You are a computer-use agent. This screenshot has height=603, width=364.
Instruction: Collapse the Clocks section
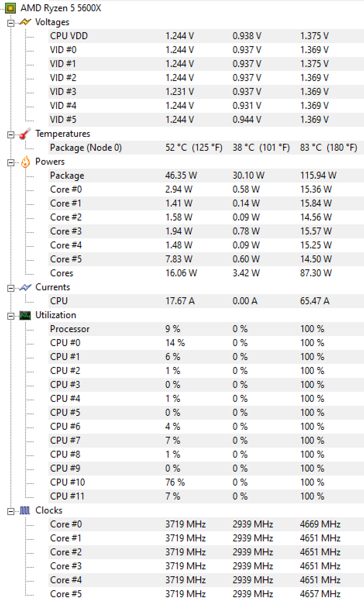pos(11,511)
